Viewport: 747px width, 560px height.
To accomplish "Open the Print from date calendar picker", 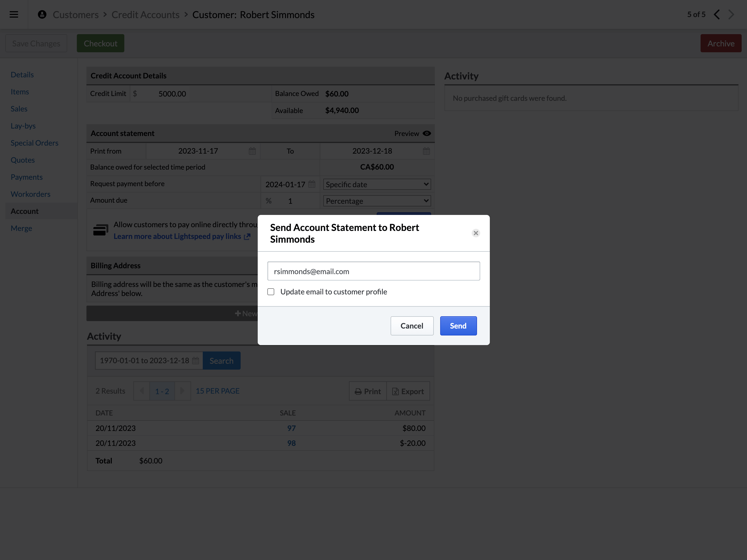I will point(252,151).
